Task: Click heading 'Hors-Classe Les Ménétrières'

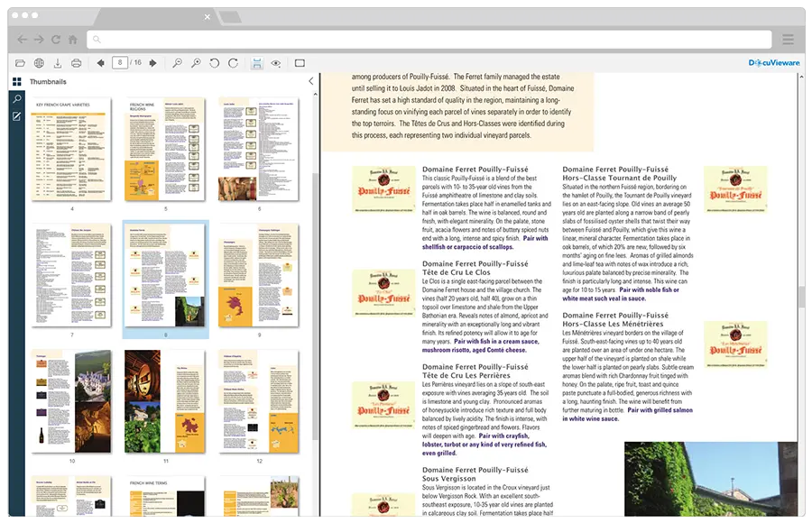Action: [x=613, y=324]
